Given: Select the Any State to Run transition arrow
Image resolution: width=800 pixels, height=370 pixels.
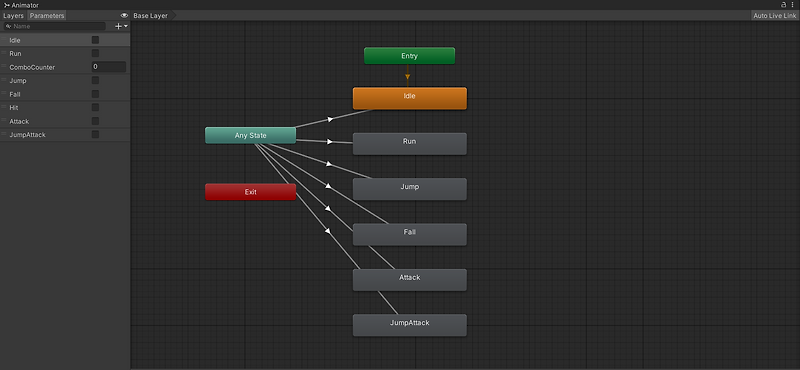Looking at the screenshot, I should tap(330, 141).
